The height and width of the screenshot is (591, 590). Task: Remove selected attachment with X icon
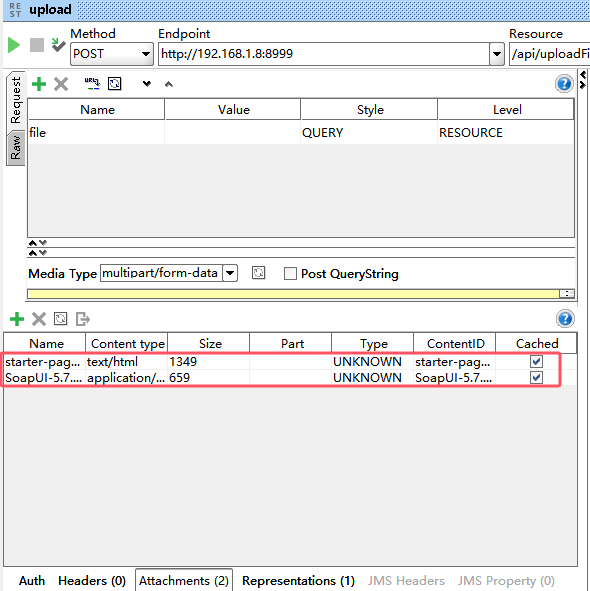pos(38,319)
